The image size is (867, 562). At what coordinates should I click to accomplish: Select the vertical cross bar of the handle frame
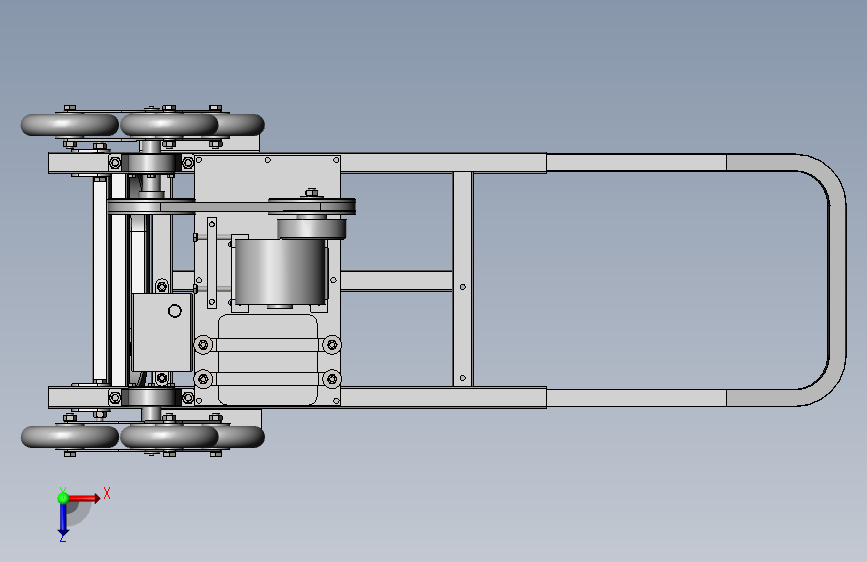coord(463,279)
